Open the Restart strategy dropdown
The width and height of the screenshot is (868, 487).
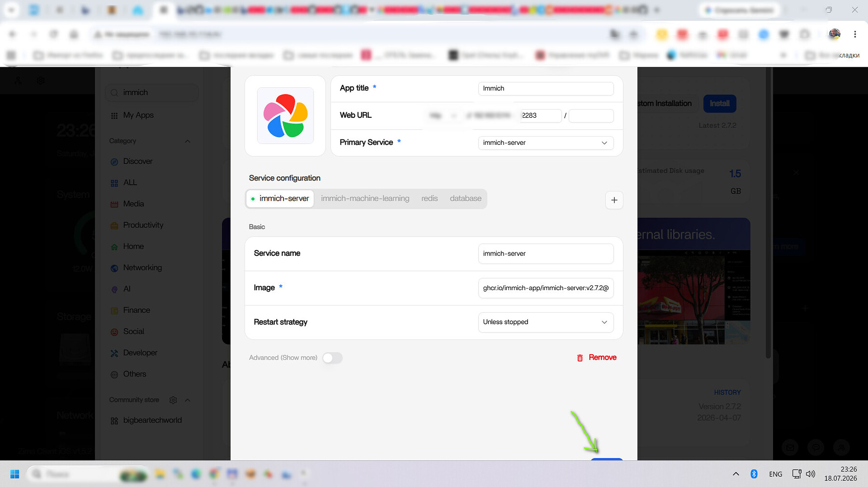pos(546,322)
